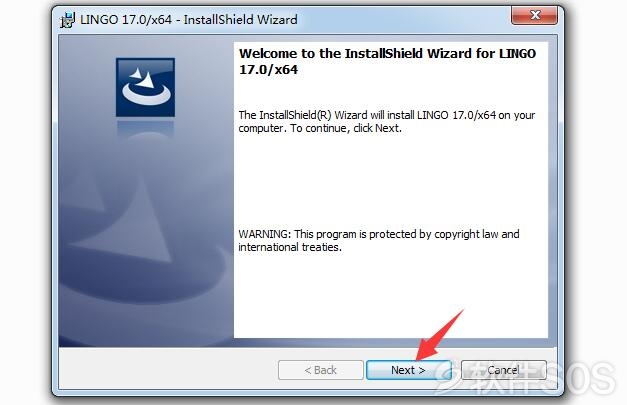Click Next to continue installation

(409, 370)
